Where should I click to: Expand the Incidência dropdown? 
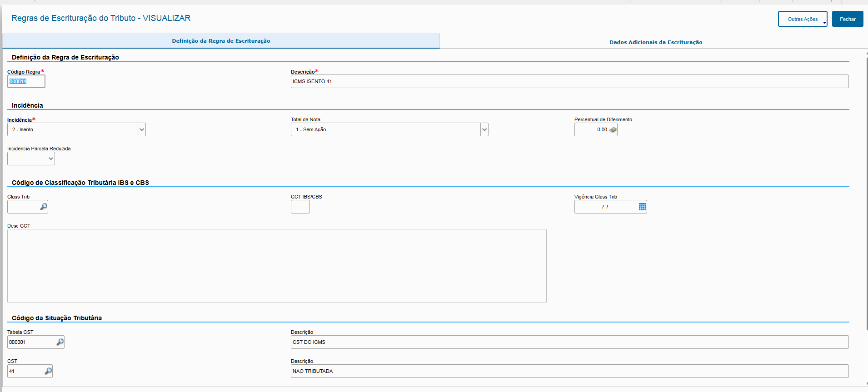(142, 130)
